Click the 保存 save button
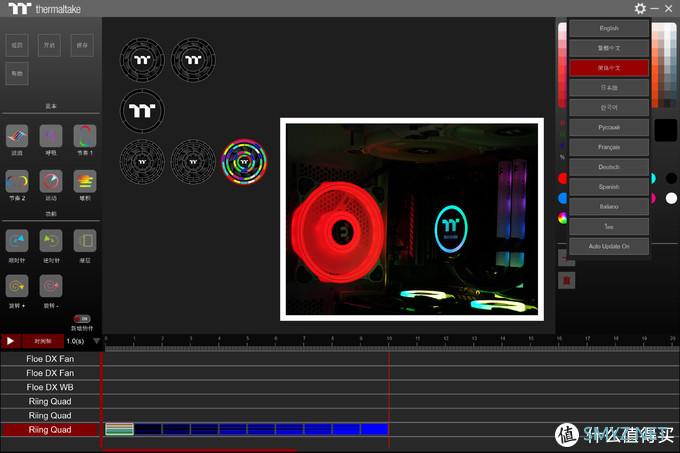Viewport: 680px width, 453px height. (x=82, y=45)
